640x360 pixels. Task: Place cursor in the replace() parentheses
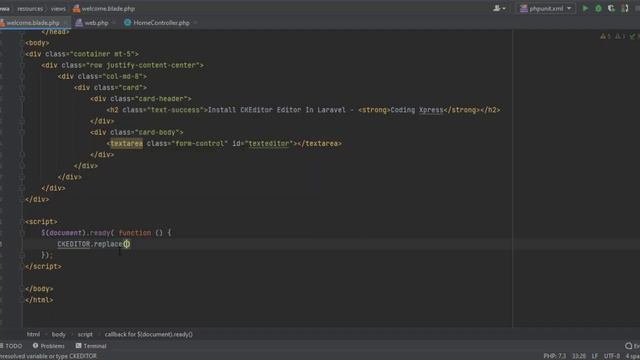click(x=127, y=244)
